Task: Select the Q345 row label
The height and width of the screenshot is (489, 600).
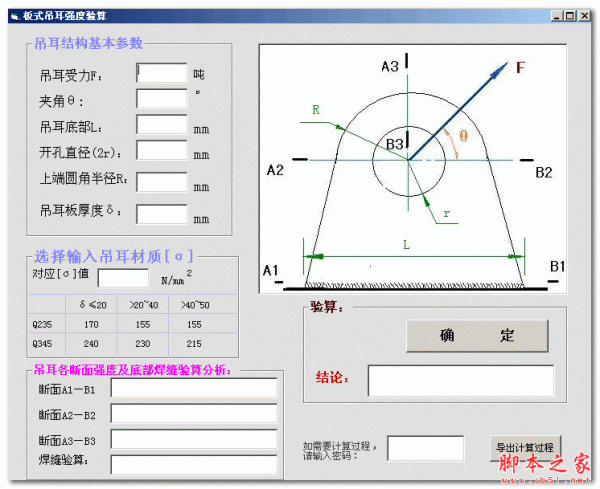Action: 42,344
